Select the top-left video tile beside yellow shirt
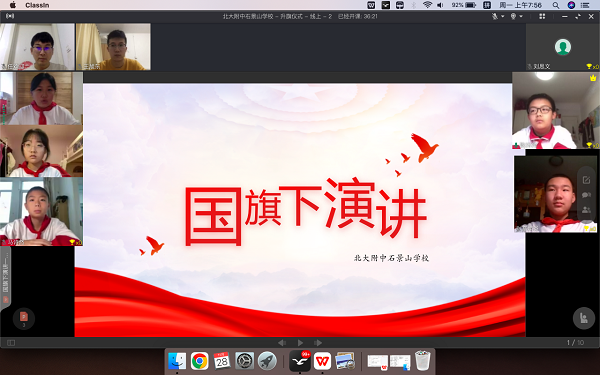This screenshot has height=375, width=600. coord(37,47)
